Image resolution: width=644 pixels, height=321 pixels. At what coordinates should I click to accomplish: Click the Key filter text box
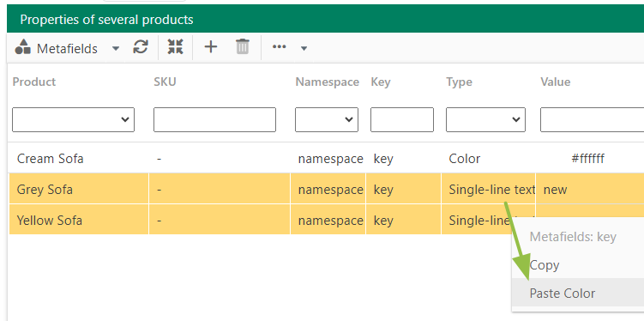pos(402,119)
